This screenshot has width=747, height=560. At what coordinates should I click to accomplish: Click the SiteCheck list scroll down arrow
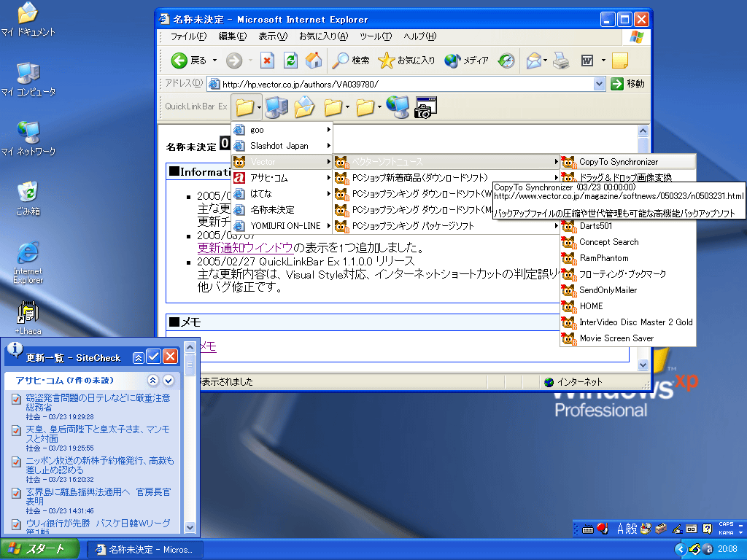(190, 527)
